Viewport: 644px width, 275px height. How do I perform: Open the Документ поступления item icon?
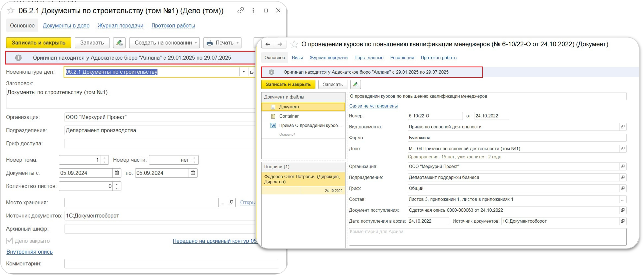(x=623, y=210)
